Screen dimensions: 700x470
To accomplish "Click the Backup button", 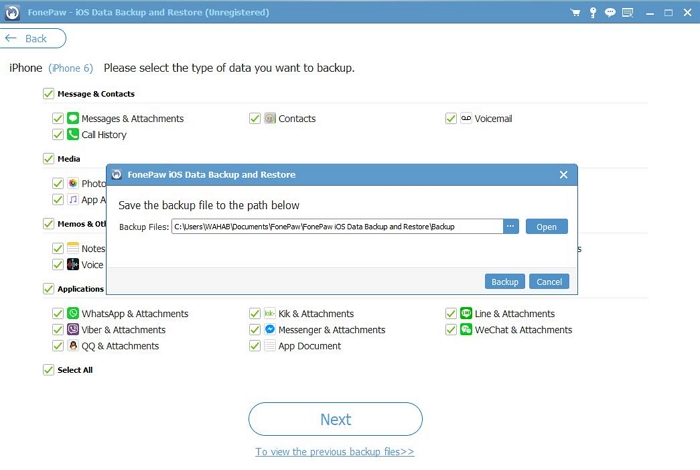I will tap(504, 282).
